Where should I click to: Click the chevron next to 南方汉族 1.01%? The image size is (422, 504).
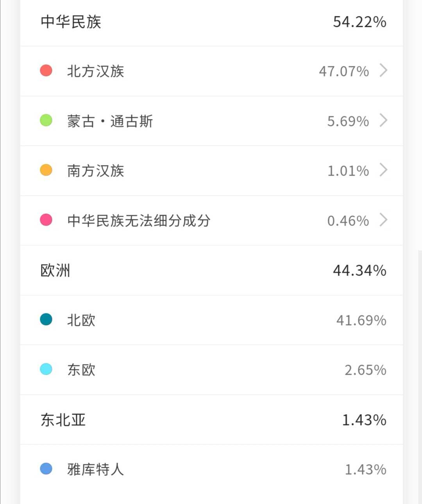click(x=383, y=170)
